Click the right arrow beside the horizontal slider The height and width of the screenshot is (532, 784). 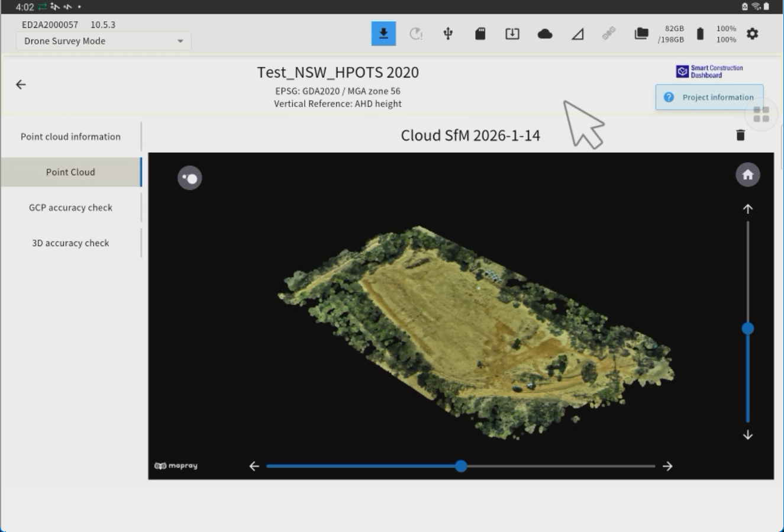(x=667, y=466)
